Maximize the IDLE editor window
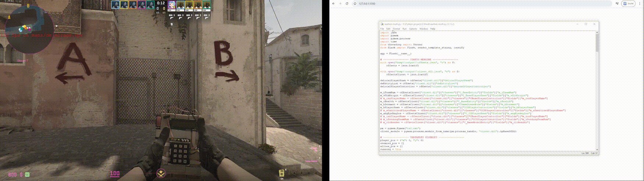The image size is (644, 181). point(586,24)
